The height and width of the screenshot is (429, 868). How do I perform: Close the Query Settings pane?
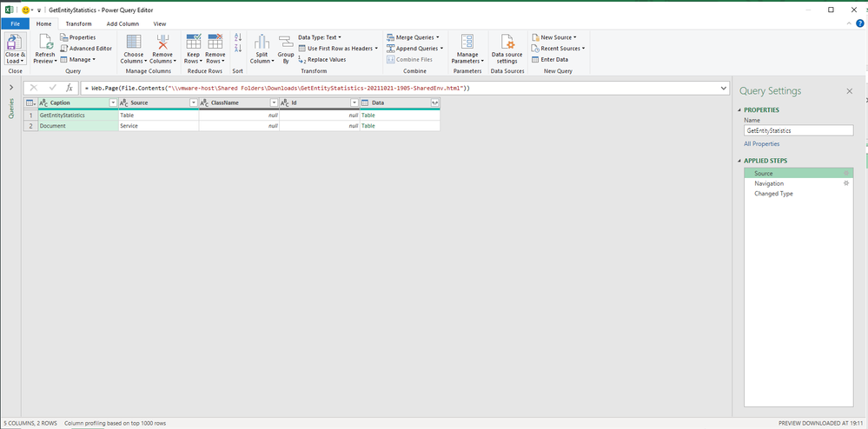click(850, 91)
